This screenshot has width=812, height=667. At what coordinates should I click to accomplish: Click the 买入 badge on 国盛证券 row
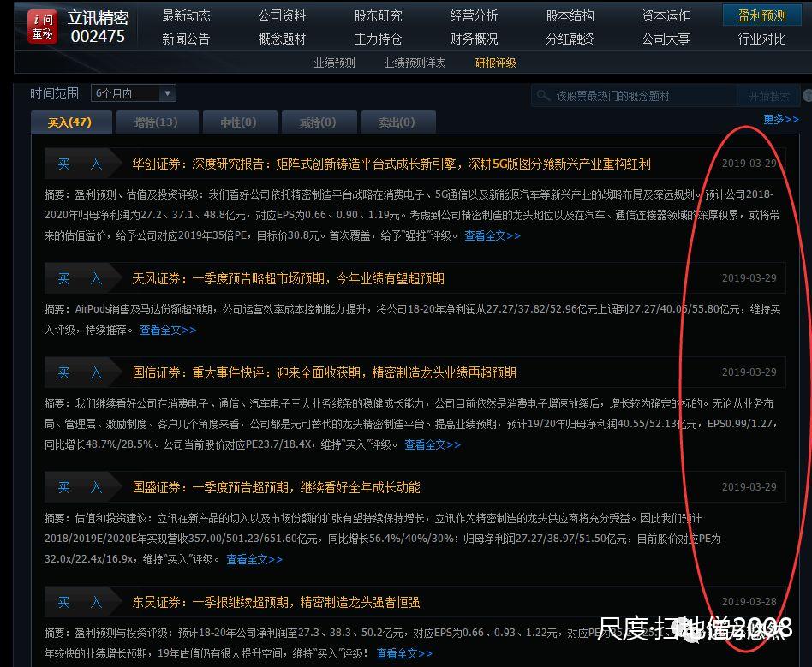point(81,487)
